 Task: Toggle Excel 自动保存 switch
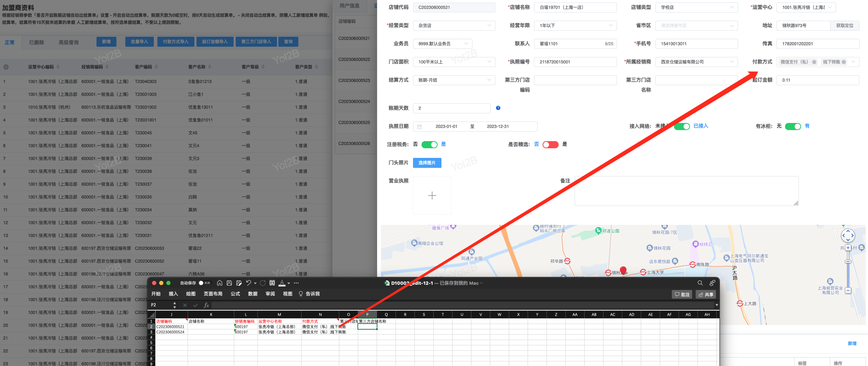point(204,283)
